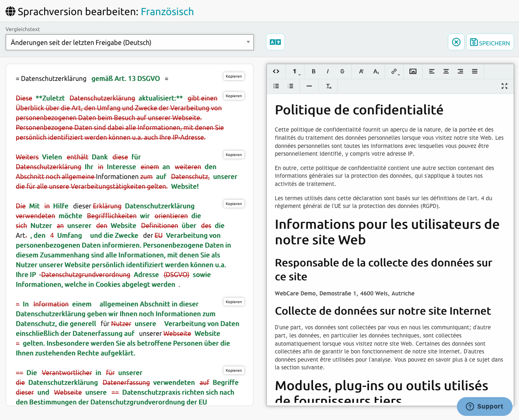Screen dimensions: 519x420
Task: Click paragraph starting 'Les termes utilisés dans cette déclaration'
Action: (x=383, y=202)
